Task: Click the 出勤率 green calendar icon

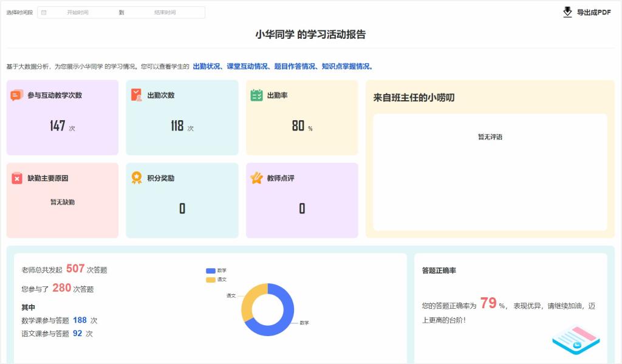Action: 256,95
